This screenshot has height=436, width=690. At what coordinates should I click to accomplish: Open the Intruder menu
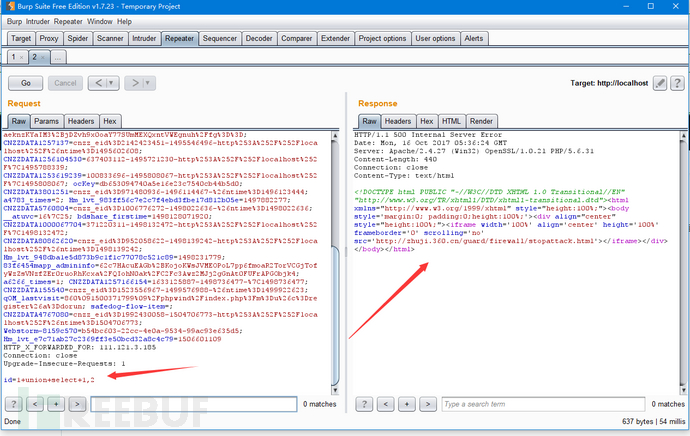point(37,22)
